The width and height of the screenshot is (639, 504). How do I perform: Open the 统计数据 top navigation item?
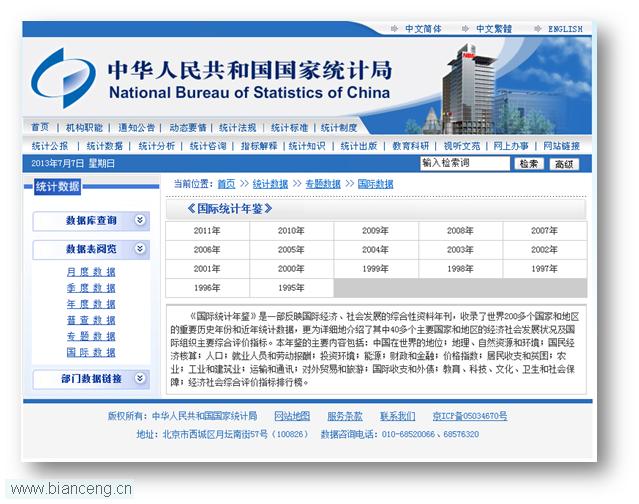tap(105, 146)
